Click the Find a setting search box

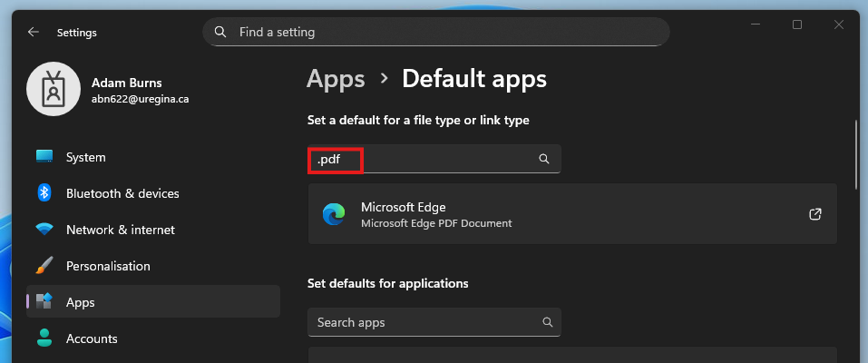436,32
